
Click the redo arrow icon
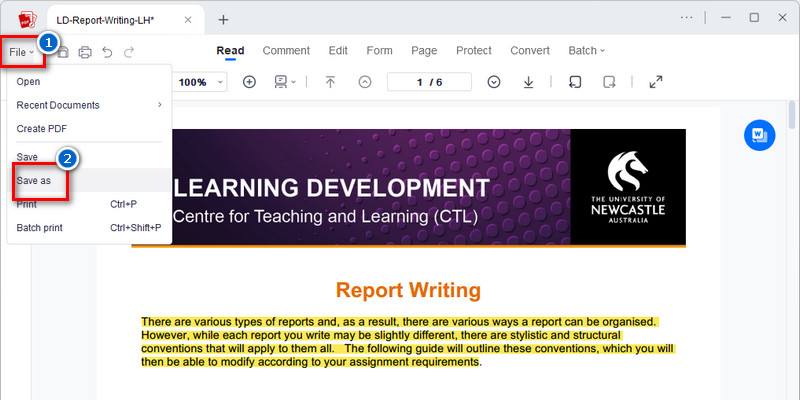point(129,52)
